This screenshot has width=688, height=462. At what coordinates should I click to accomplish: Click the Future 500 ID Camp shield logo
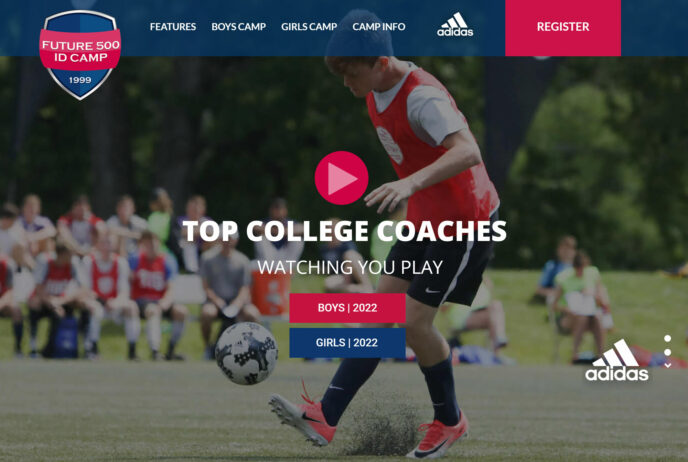coord(80,55)
